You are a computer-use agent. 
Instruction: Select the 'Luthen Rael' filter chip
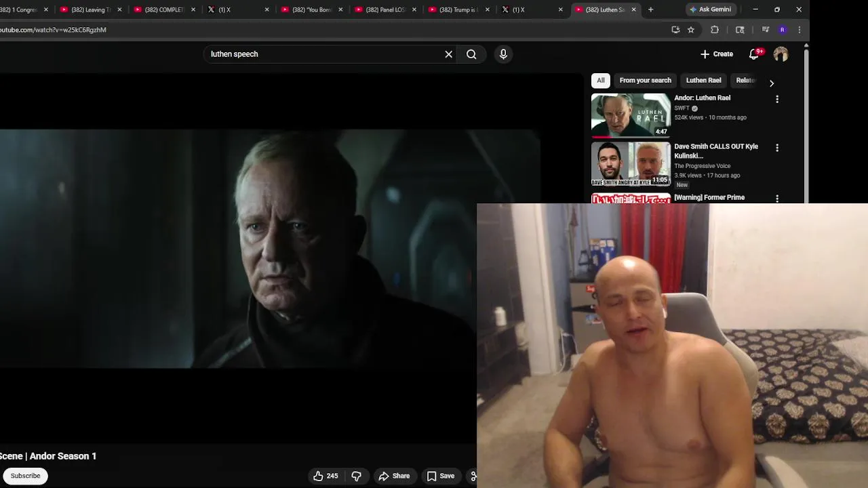[x=703, y=80]
